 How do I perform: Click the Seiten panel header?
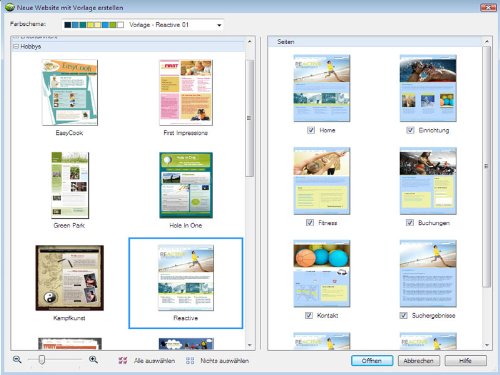[375, 42]
